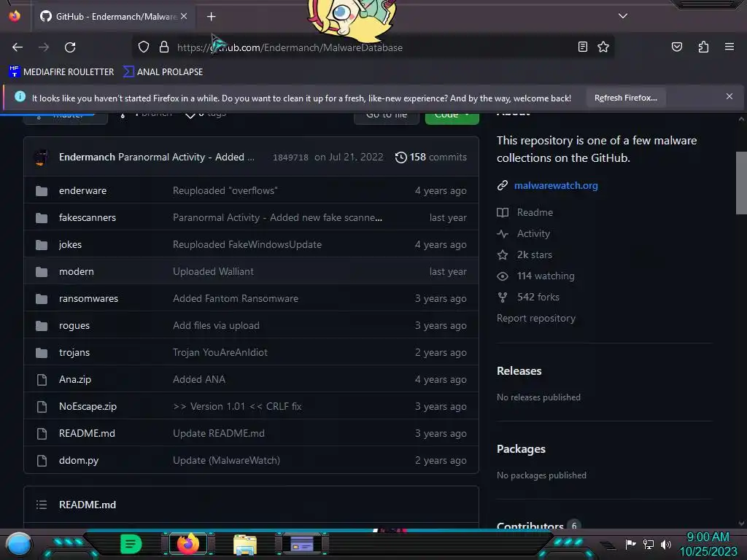Click the Forward navigation arrow
This screenshot has width=747, height=560.
(44, 47)
